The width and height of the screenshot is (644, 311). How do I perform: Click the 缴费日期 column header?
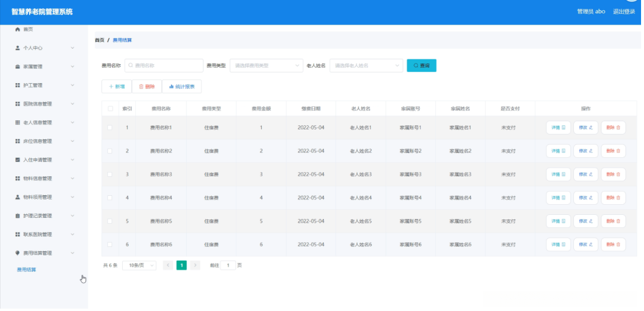point(311,109)
